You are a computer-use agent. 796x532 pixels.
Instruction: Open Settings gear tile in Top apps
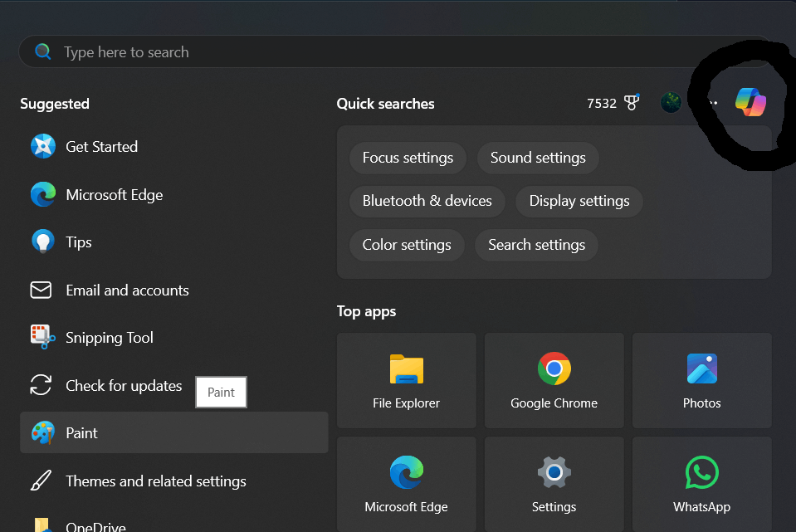(x=554, y=484)
